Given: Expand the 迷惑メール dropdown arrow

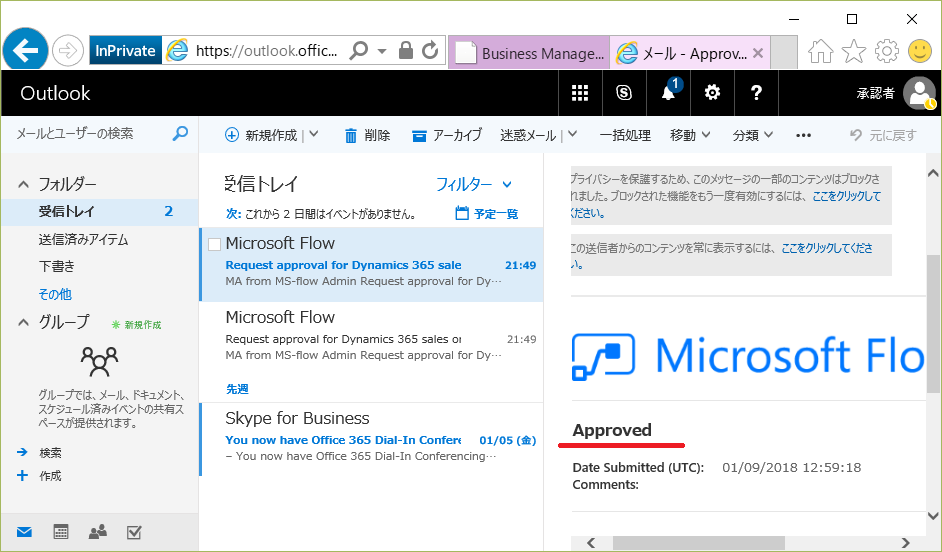Looking at the screenshot, I should pos(573,135).
